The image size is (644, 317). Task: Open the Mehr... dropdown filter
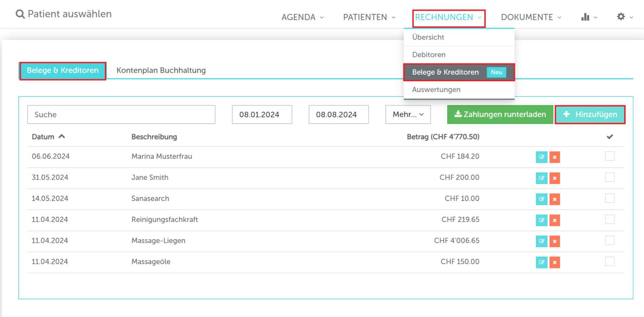(408, 115)
